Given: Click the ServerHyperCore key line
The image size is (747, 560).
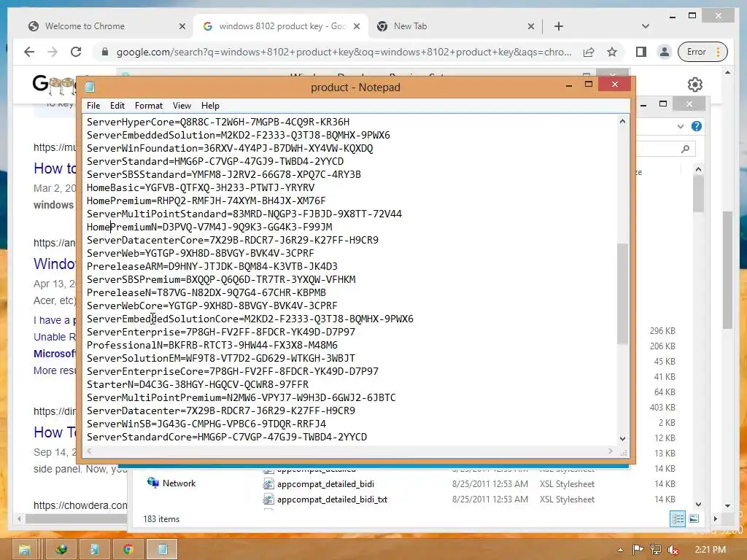Looking at the screenshot, I should (x=217, y=122).
